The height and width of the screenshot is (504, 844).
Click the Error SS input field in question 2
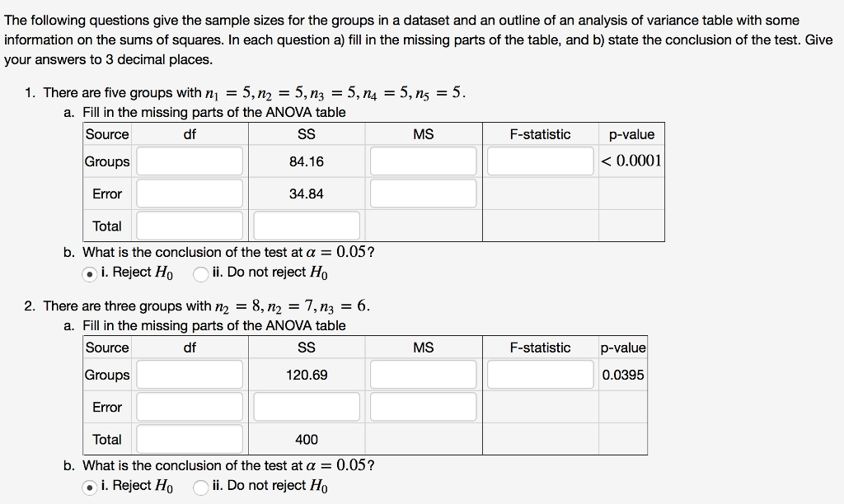pyautogui.click(x=305, y=406)
